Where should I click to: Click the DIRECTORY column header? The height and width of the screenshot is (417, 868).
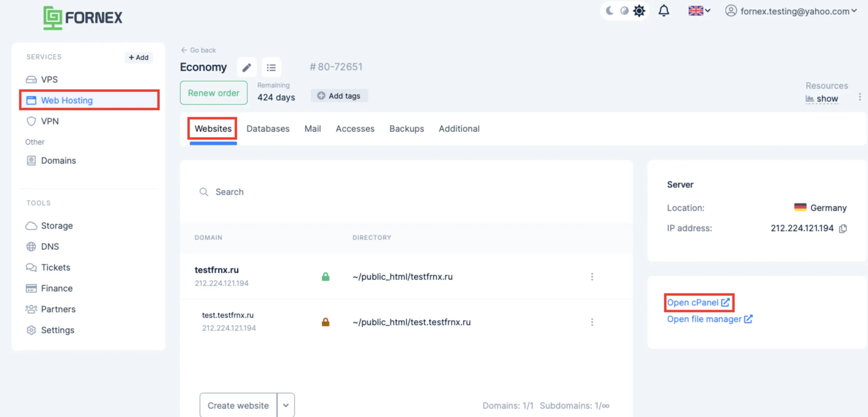tap(372, 237)
